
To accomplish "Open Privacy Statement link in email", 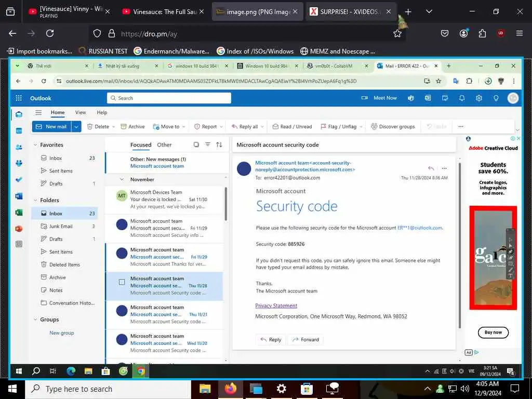I will point(276,305).
